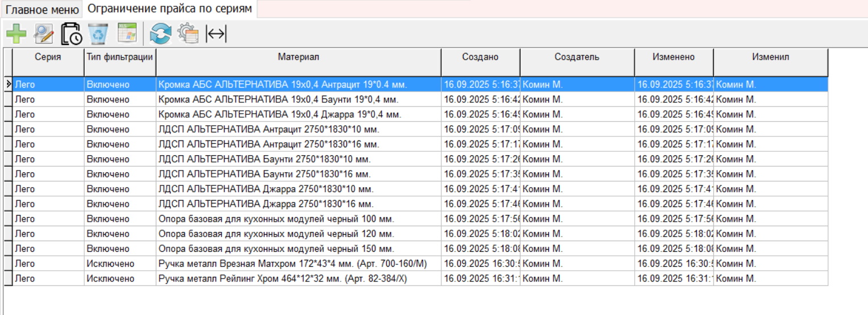Select the Ограничение прайса по сериям tab

170,9
